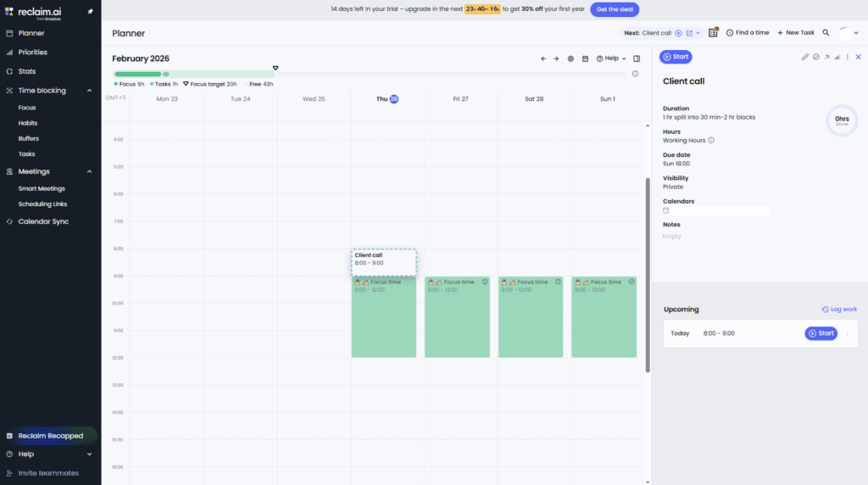
Task: Open Smart Meetings
Action: 42,189
